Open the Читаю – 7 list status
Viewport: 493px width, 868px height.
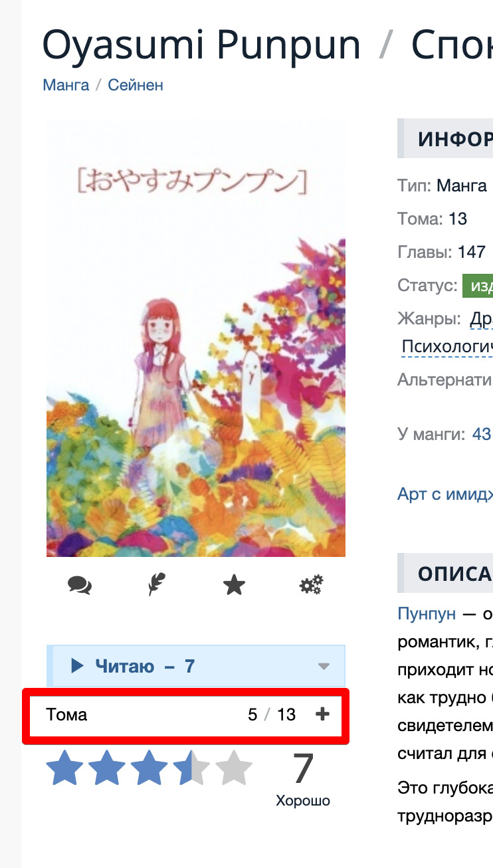(145, 666)
